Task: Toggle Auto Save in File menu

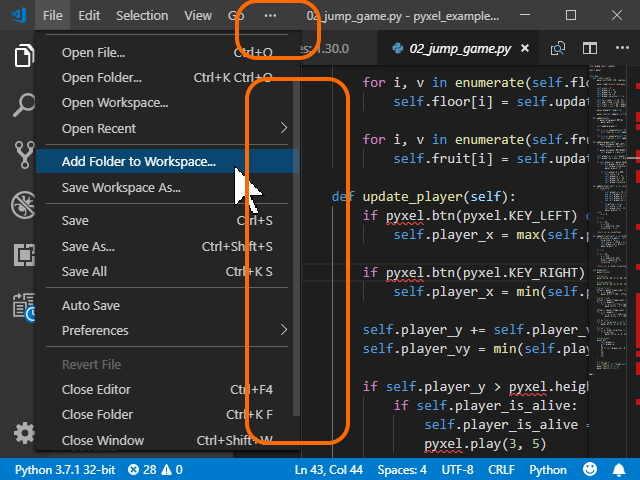Action: 167,306
